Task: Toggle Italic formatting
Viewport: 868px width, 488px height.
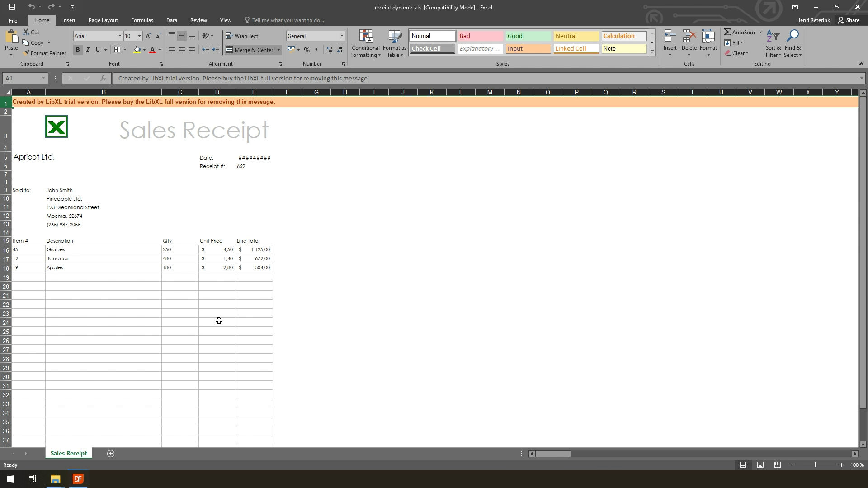Action: click(x=88, y=50)
